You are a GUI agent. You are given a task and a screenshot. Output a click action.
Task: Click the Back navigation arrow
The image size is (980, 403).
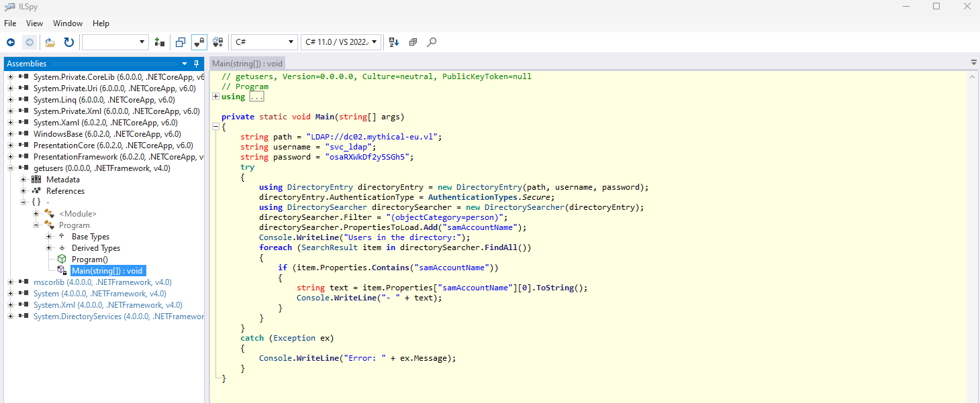(11, 42)
